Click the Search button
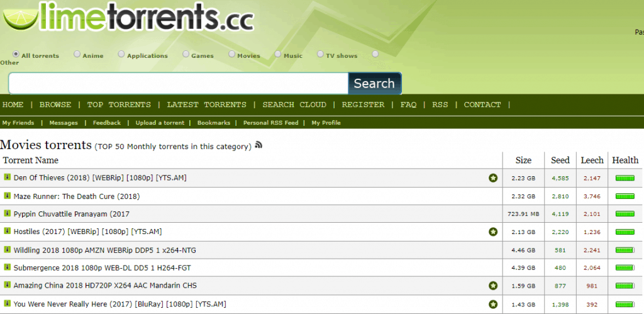This screenshot has width=644, height=314. click(x=375, y=84)
